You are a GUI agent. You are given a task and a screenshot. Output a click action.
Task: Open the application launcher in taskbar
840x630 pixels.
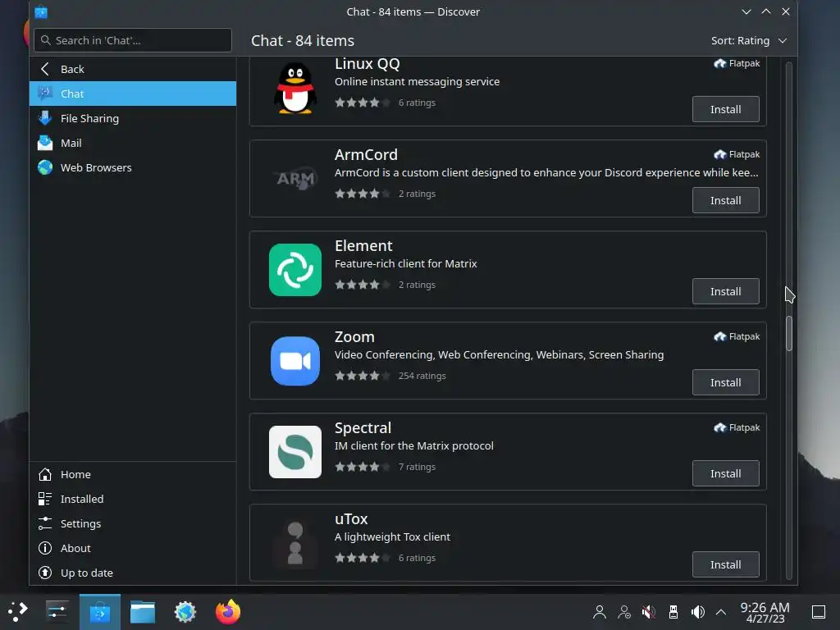(18, 612)
